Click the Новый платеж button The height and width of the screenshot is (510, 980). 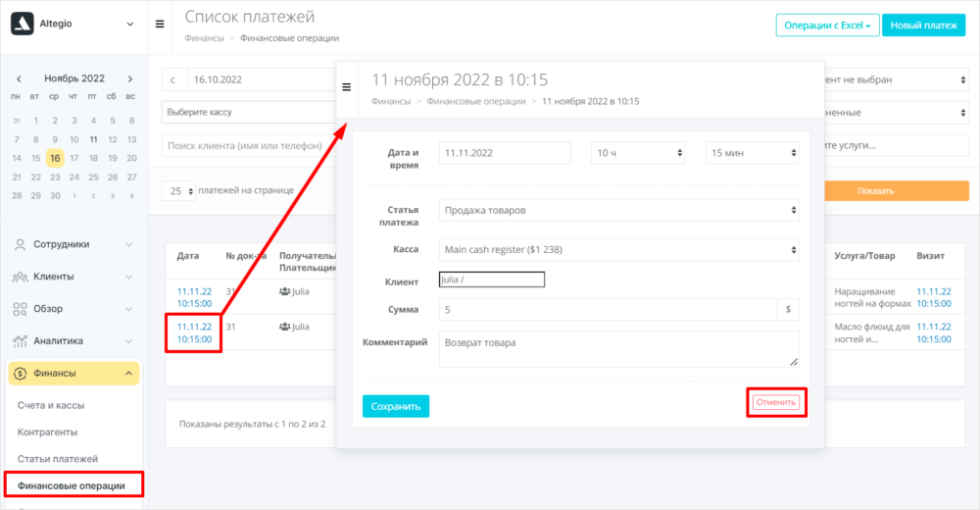924,25
